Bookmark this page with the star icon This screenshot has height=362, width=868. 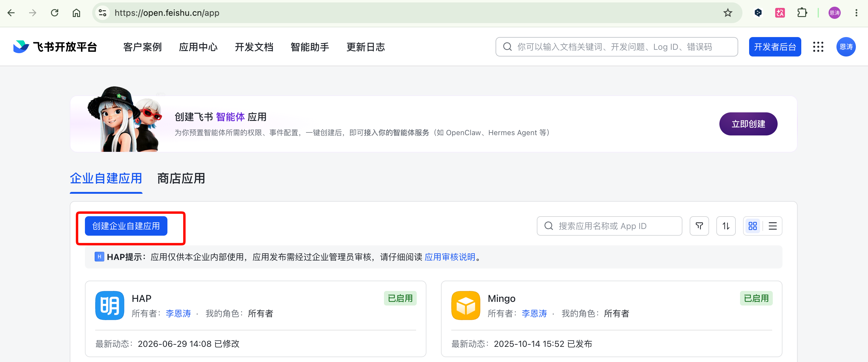[x=728, y=13]
